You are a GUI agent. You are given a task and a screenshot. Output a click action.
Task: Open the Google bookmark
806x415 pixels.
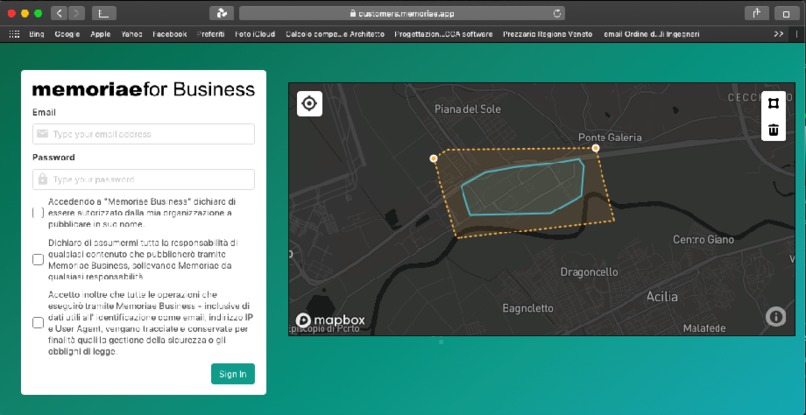coord(67,34)
